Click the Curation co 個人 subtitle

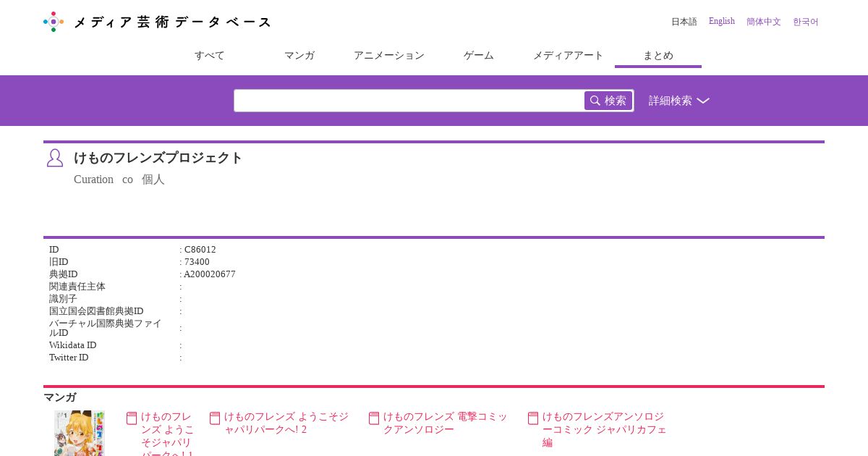point(119,180)
